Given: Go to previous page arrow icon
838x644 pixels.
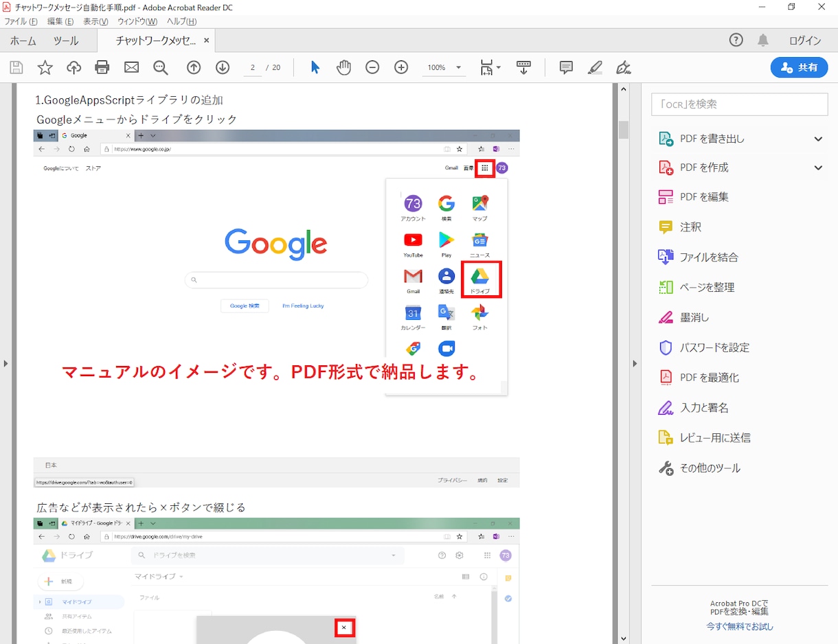Looking at the screenshot, I should click(x=194, y=67).
